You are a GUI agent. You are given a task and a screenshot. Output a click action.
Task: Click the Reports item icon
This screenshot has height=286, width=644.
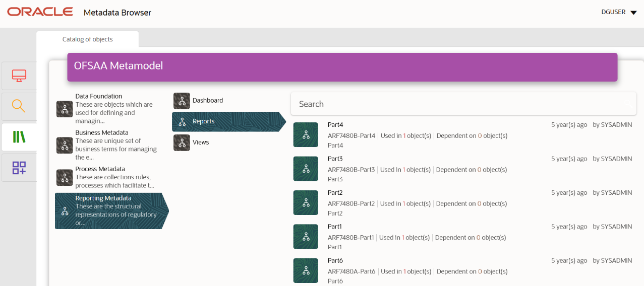click(x=182, y=121)
